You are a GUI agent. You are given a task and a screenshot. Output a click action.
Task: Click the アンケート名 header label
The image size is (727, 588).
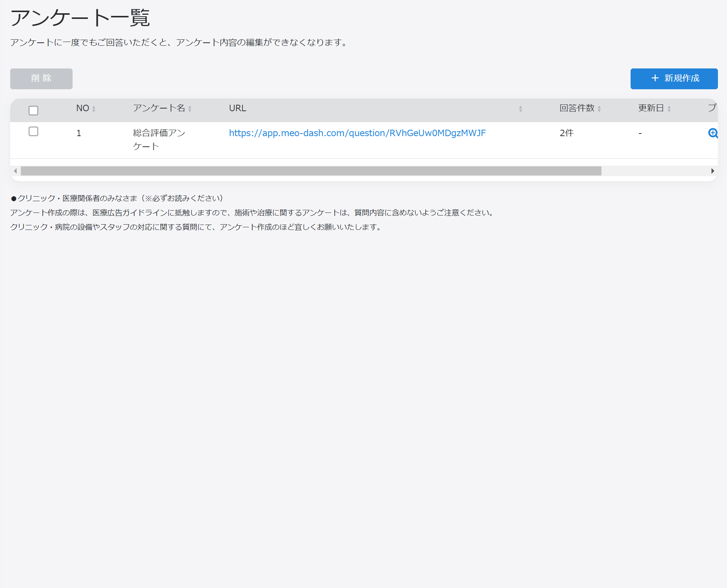159,108
